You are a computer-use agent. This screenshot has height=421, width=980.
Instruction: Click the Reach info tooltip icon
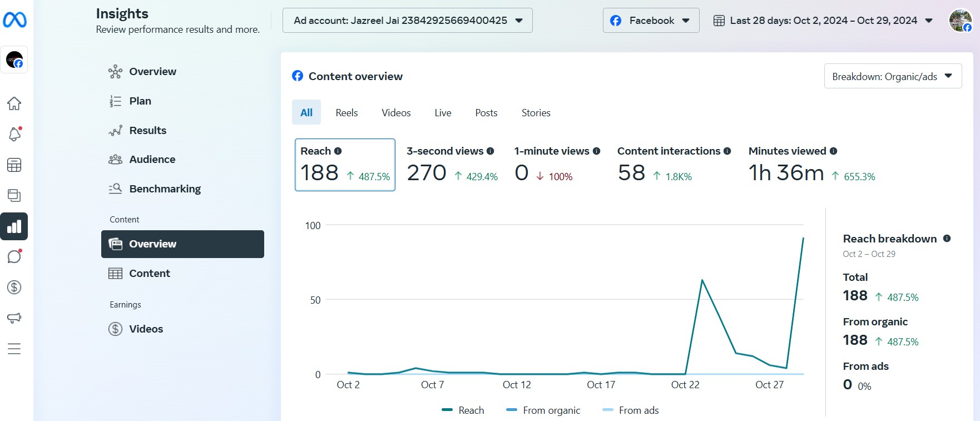point(338,151)
